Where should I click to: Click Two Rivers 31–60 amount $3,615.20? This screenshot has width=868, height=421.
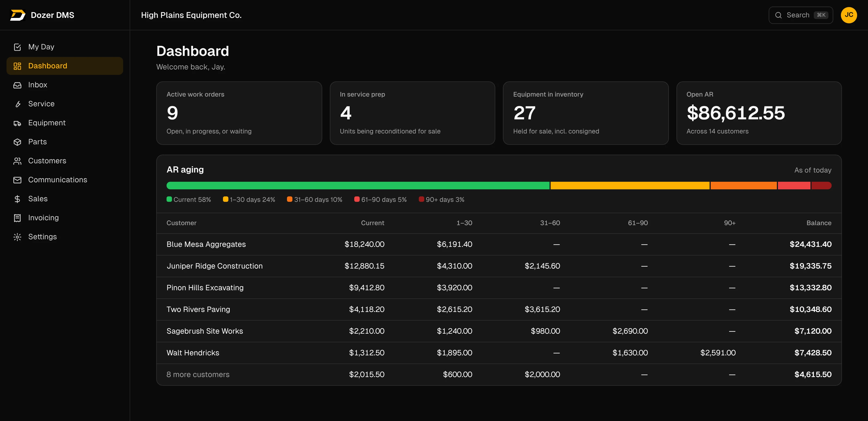click(542, 310)
